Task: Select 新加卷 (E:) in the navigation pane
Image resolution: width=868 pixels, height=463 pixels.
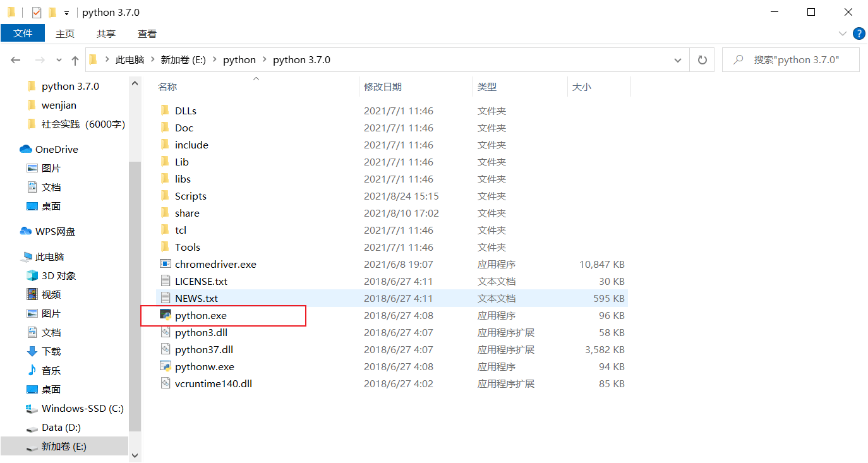Action: [64, 446]
